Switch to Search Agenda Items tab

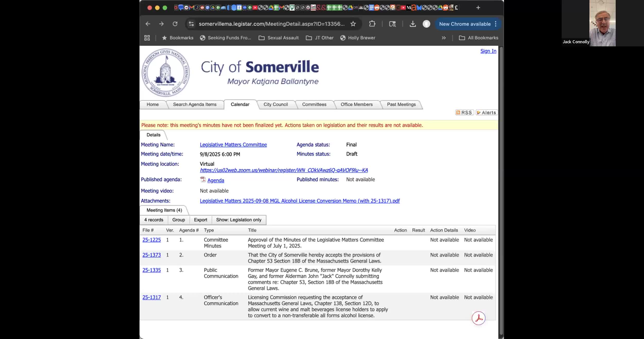(195, 104)
